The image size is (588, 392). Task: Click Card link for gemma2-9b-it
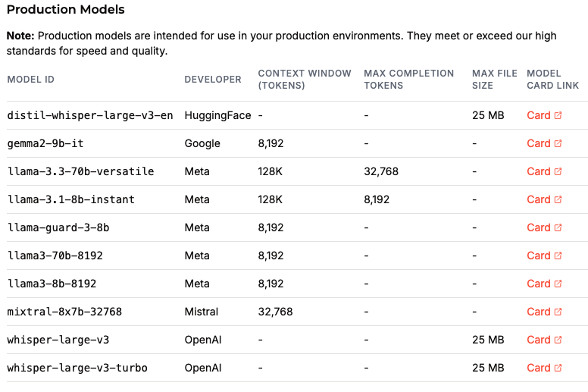pos(539,143)
